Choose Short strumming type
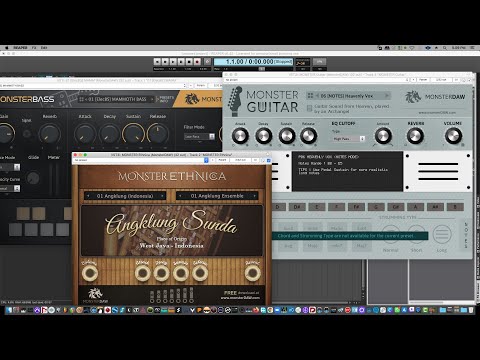This screenshot has height=360, width=480. pos(416,235)
